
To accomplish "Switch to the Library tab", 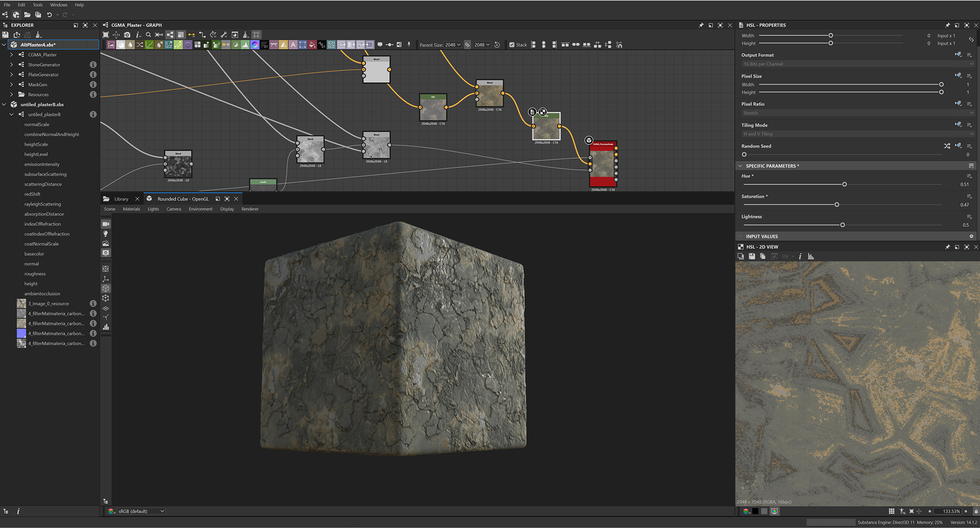I will [x=121, y=199].
